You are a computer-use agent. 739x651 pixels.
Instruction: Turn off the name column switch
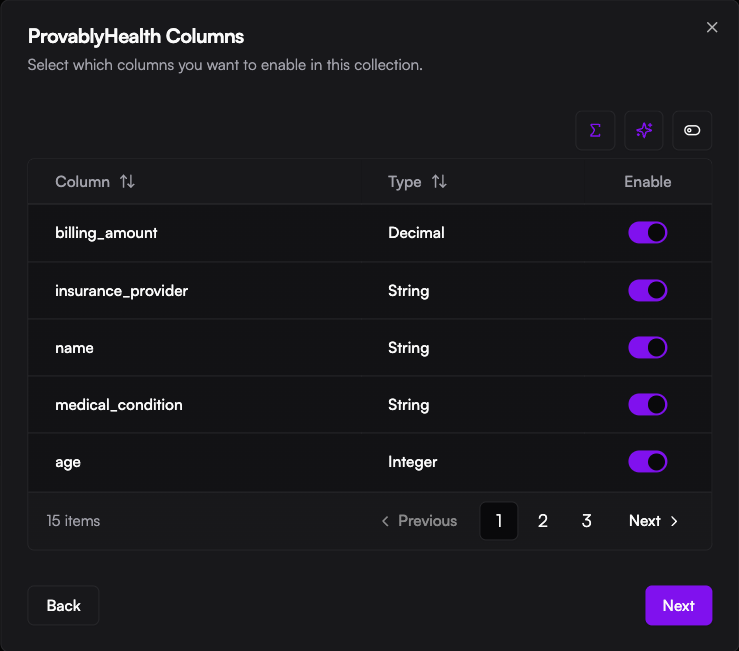[647, 348]
